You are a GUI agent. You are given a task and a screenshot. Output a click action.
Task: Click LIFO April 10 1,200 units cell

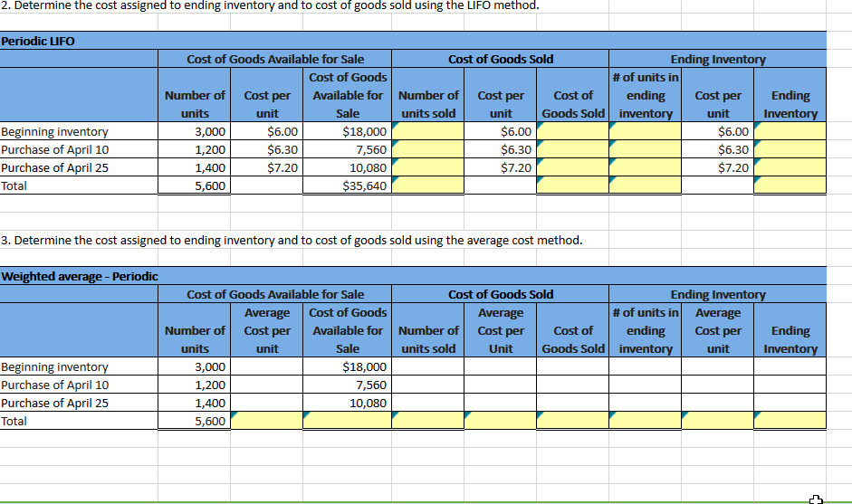pos(195,149)
